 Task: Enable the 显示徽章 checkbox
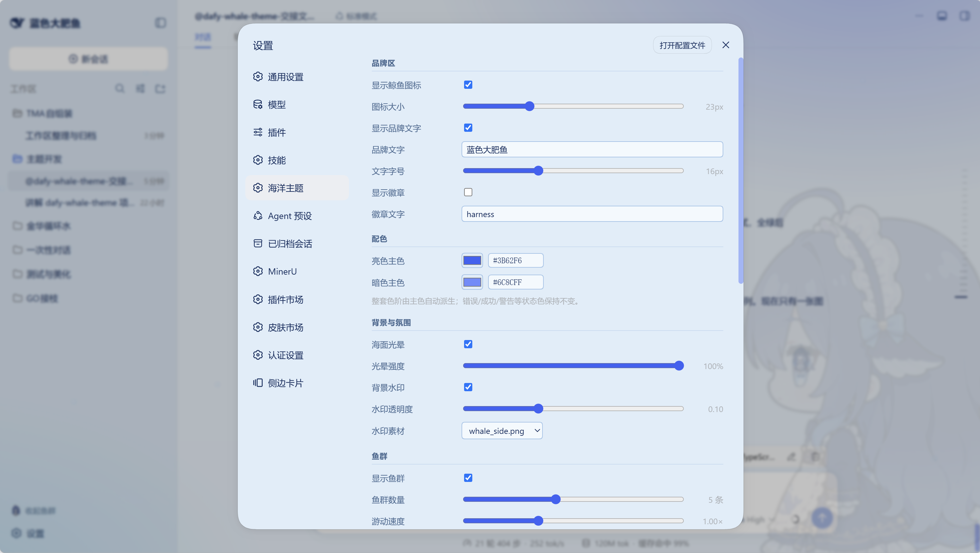(x=468, y=192)
